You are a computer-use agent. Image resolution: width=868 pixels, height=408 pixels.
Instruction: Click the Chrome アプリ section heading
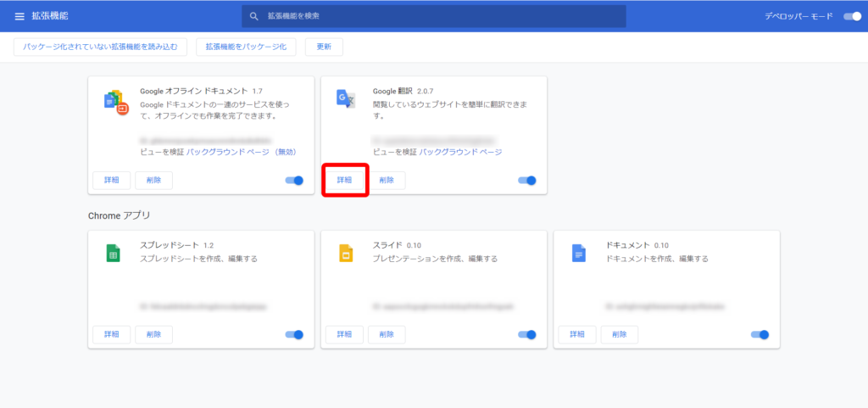pyautogui.click(x=119, y=215)
